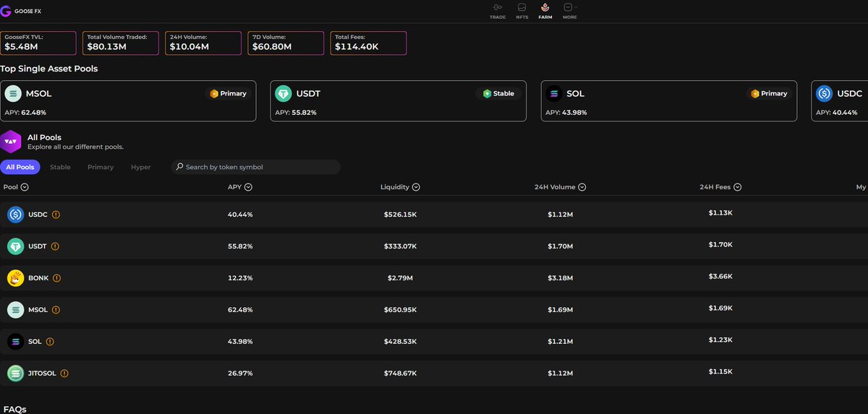Viewport: 868px width, 414px height.
Task: Click USDC liquidity value $526.15K
Action: pos(400,215)
